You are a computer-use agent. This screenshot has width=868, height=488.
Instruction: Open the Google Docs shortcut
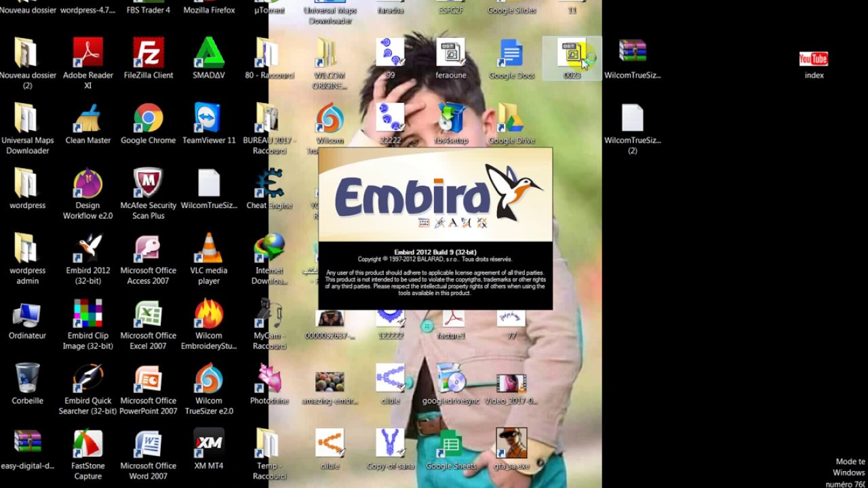pos(511,59)
